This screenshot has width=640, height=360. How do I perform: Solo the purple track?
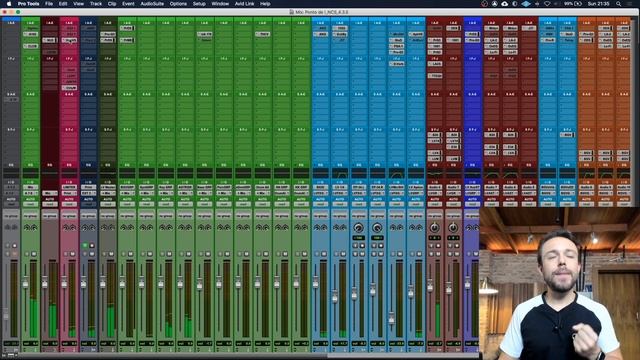point(469,254)
